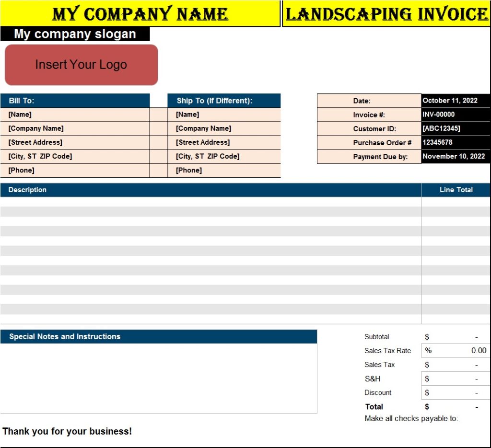The height and width of the screenshot is (448, 491).
Task: Select the "LANDSCAPING INVOICE" title
Action: pos(387,14)
